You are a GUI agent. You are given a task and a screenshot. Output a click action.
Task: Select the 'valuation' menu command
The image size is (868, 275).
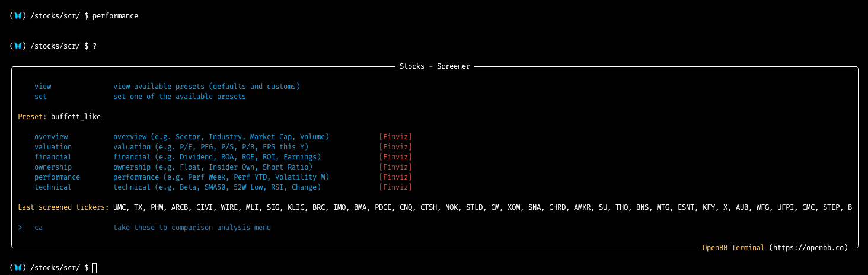coord(53,147)
